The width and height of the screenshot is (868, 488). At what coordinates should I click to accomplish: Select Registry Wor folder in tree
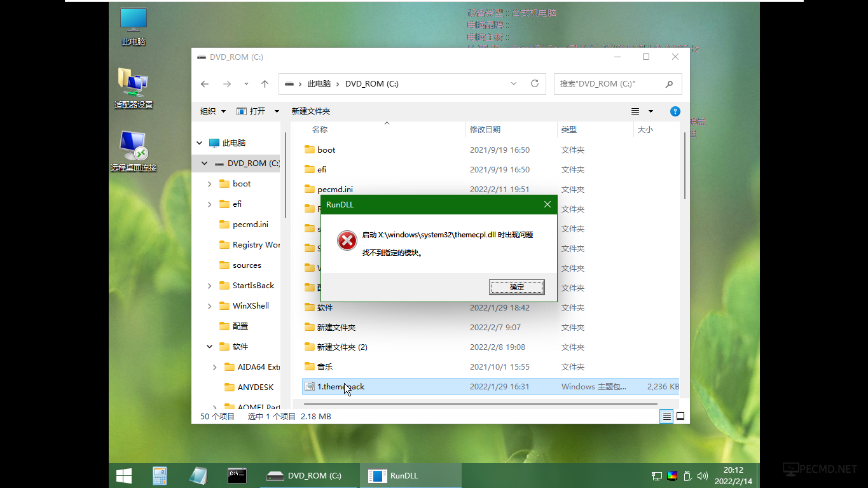click(249, 245)
